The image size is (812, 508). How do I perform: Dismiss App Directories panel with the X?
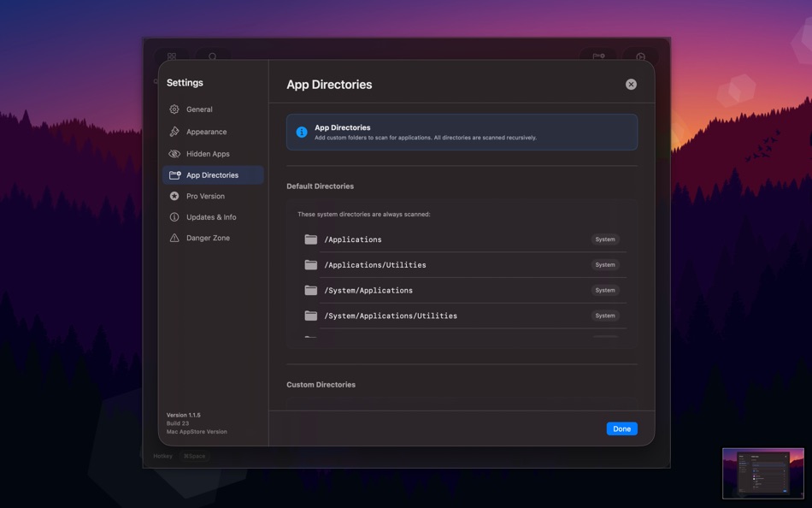631,84
